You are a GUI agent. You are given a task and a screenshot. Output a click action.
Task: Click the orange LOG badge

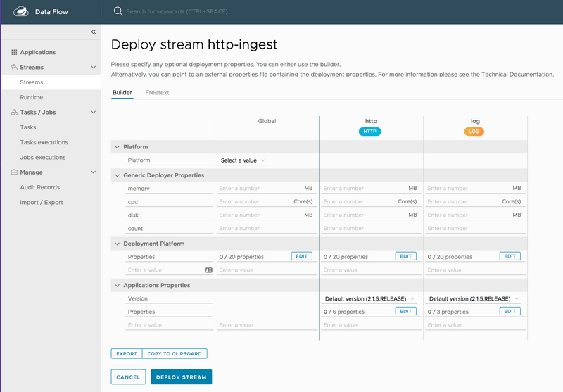pos(474,132)
